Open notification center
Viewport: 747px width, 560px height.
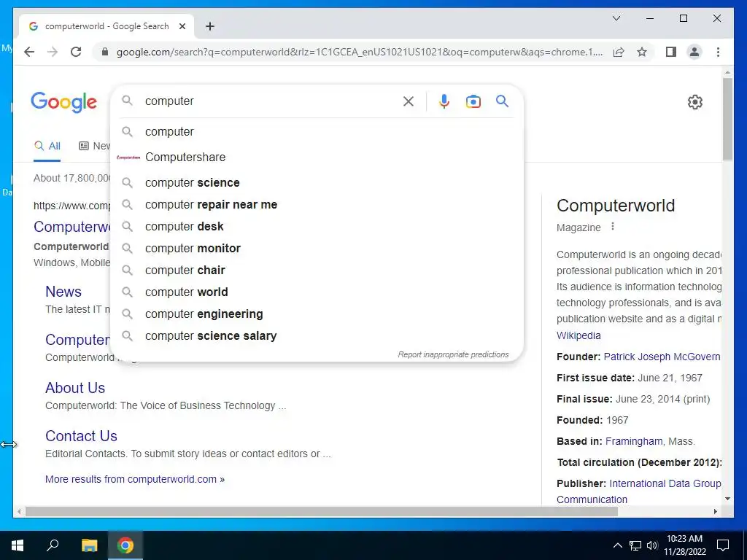723,545
